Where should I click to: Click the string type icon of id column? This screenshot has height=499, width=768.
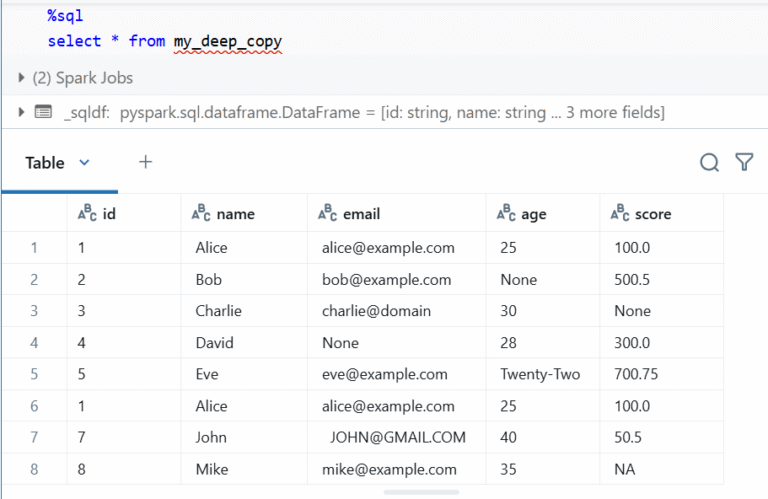(86, 213)
